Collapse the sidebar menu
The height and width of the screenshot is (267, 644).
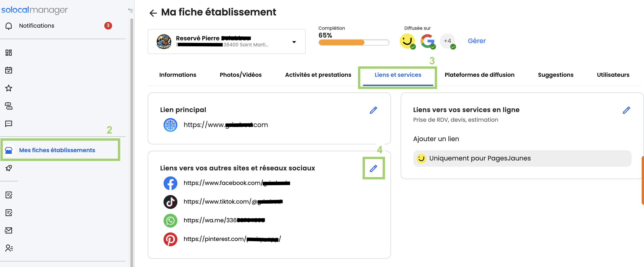[x=130, y=10]
